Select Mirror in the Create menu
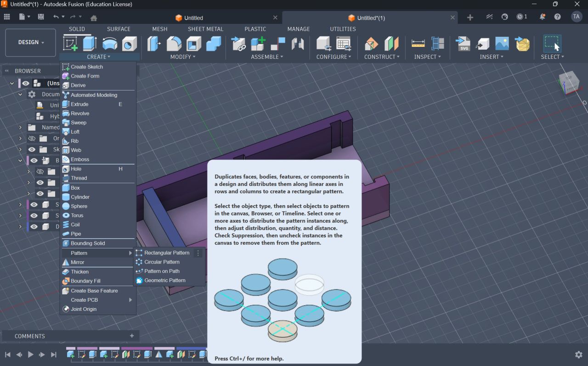Image resolution: width=588 pixels, height=366 pixels. click(x=77, y=262)
